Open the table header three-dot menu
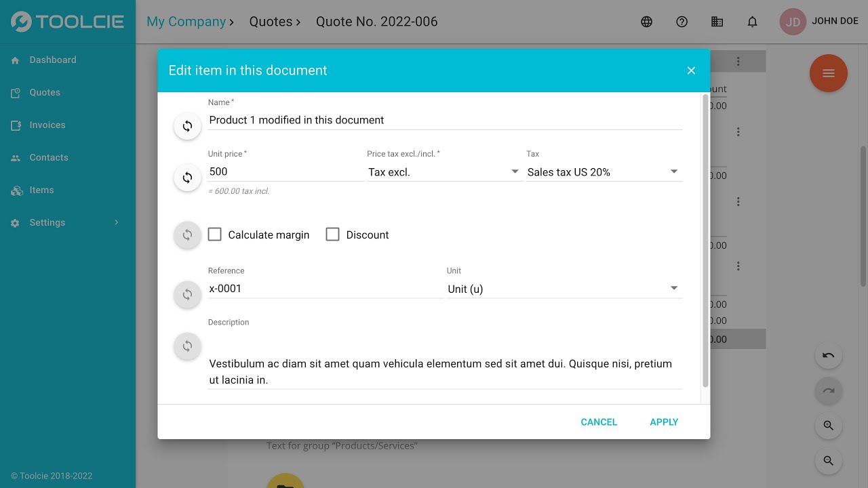Viewport: 868px width, 488px height. click(x=738, y=62)
